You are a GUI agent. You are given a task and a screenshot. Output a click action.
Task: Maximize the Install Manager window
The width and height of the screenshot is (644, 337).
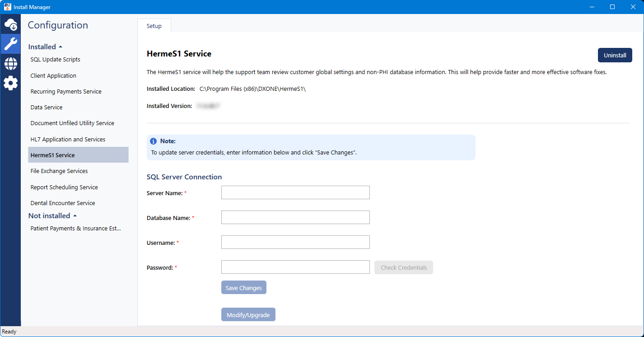tap(612, 7)
